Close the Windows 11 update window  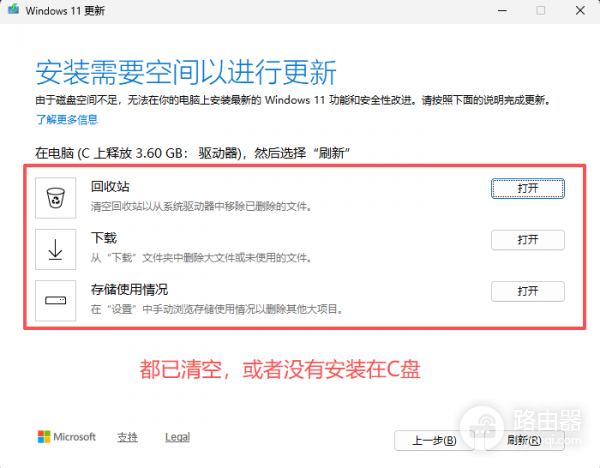[x=580, y=11]
